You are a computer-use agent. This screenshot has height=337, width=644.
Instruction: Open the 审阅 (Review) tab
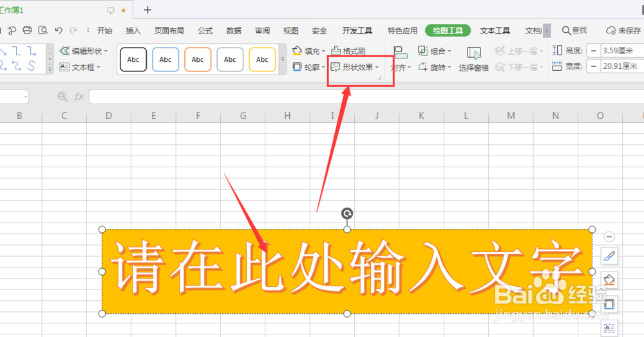point(263,30)
